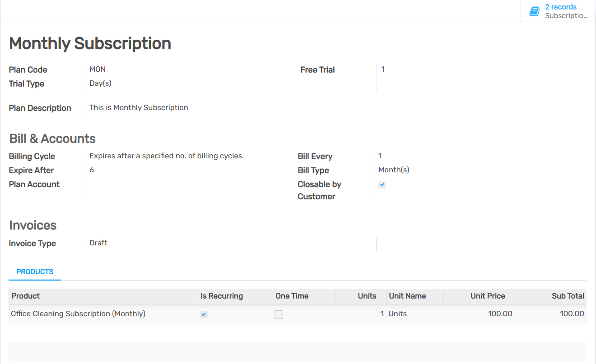
Task: Click the Invoice Type value 'Draft'
Action: coord(98,243)
